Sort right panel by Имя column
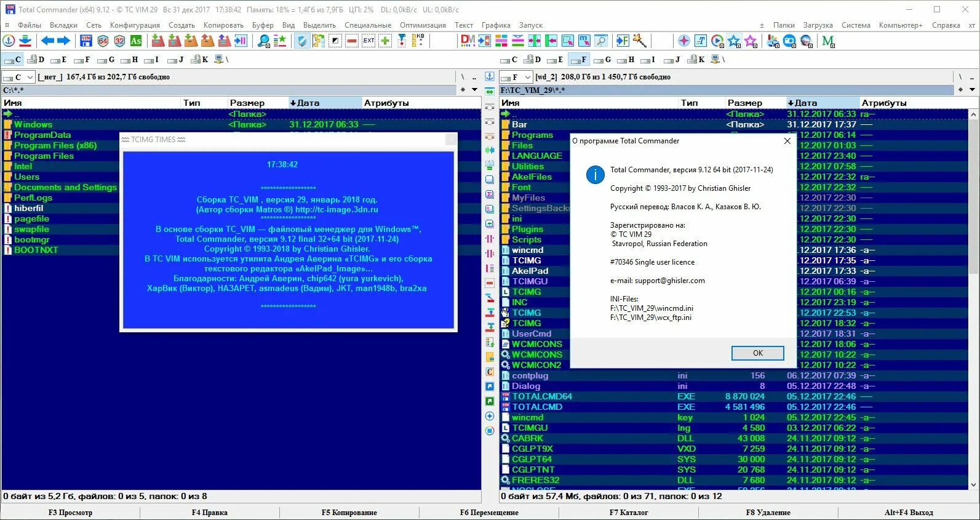 coord(589,103)
